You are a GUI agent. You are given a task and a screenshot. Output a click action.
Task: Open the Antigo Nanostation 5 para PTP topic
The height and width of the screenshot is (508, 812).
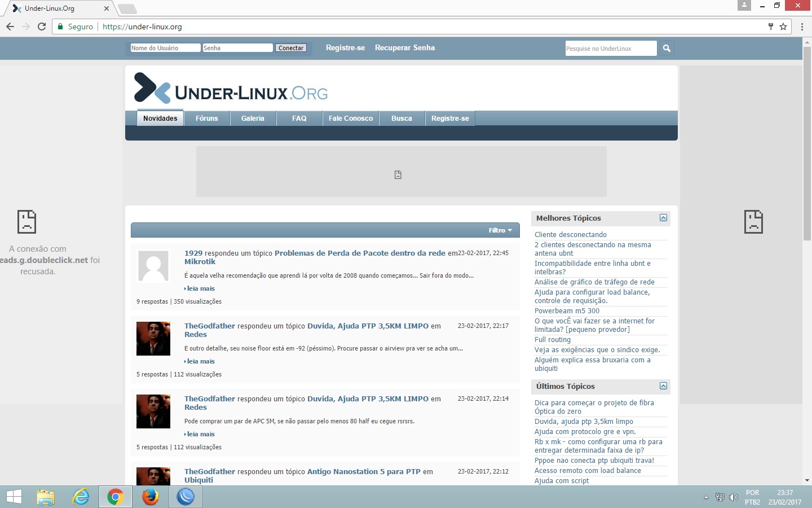click(364, 471)
